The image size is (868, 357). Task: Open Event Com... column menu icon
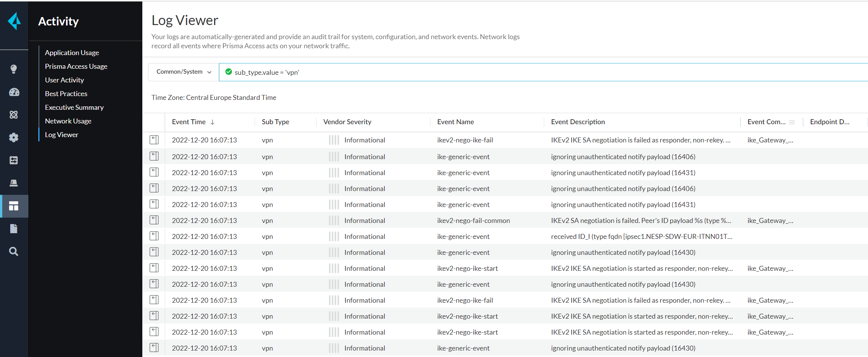(x=792, y=122)
